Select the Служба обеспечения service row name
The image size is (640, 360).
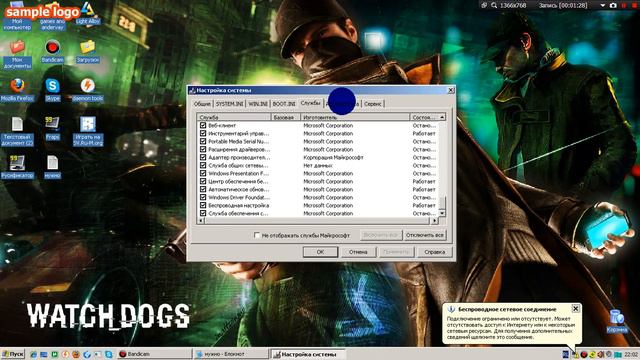point(238,213)
